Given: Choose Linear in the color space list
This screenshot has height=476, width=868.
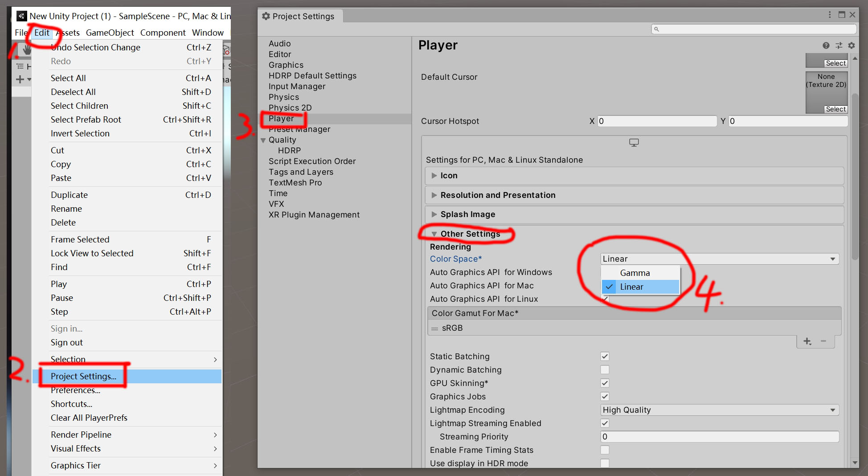Looking at the screenshot, I should click(640, 287).
